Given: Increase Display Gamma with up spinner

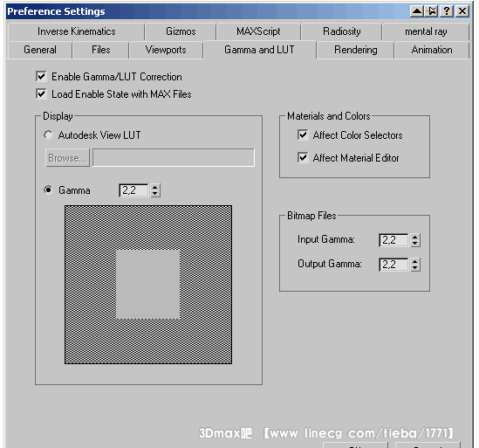Looking at the screenshot, I should [155, 187].
